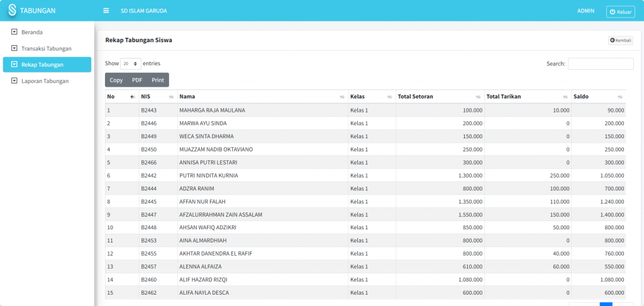Click NIS cell B2450

pos(148,150)
